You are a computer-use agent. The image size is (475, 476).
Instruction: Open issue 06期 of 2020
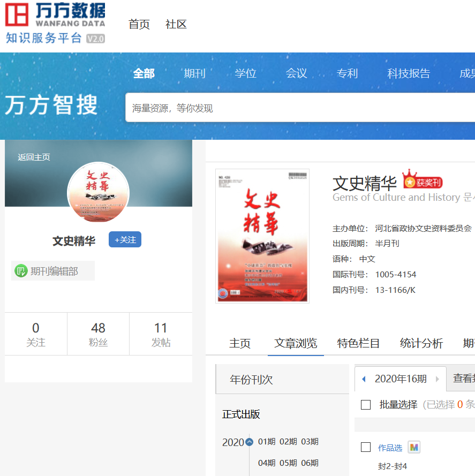point(310,463)
